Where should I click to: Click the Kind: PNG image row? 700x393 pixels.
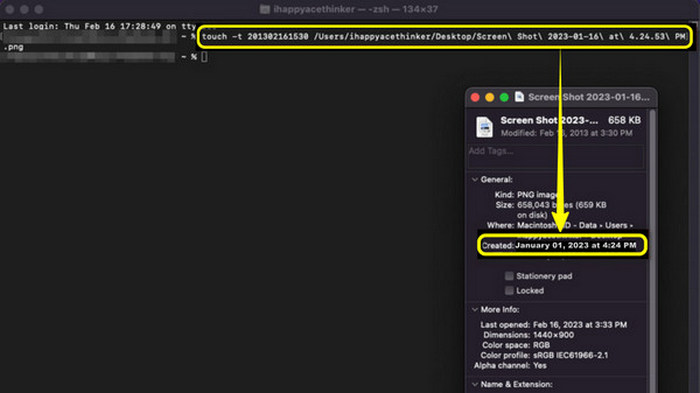(527, 195)
